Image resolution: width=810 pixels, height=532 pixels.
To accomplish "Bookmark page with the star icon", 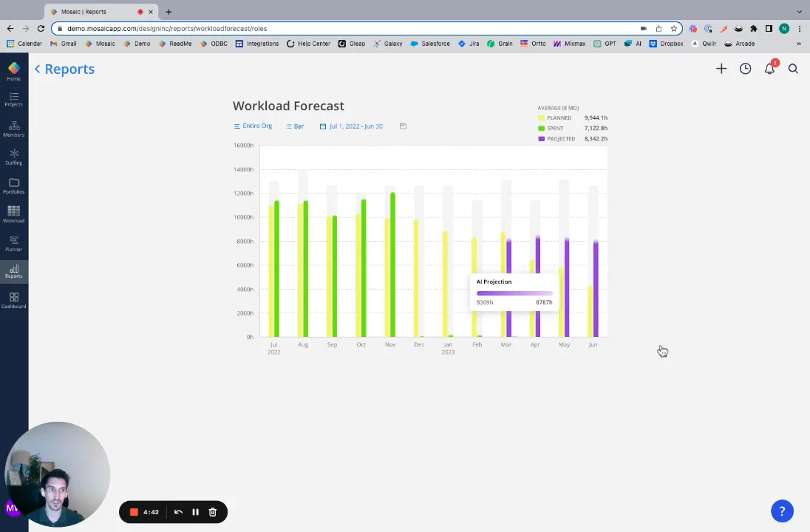I will pos(673,28).
